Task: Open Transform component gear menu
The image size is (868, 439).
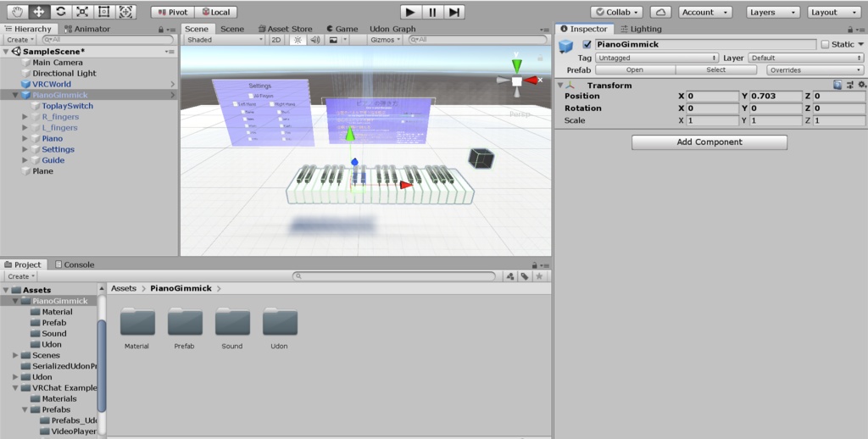Action: pyautogui.click(x=862, y=85)
